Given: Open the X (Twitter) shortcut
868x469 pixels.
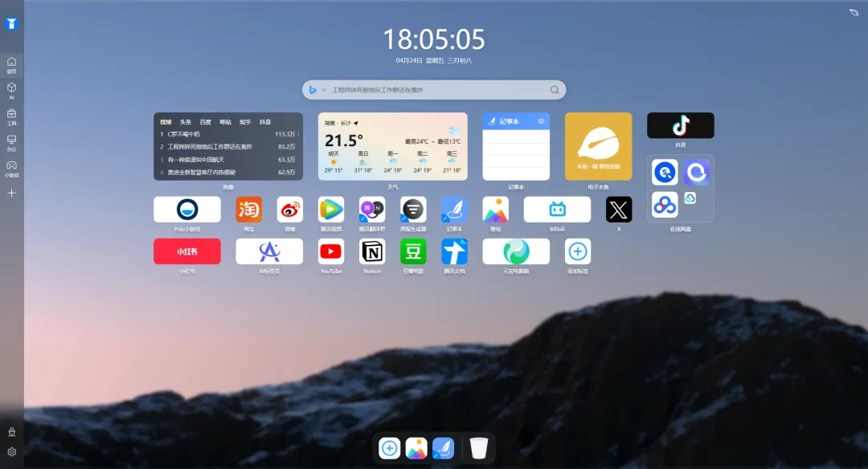Looking at the screenshot, I should tap(619, 210).
